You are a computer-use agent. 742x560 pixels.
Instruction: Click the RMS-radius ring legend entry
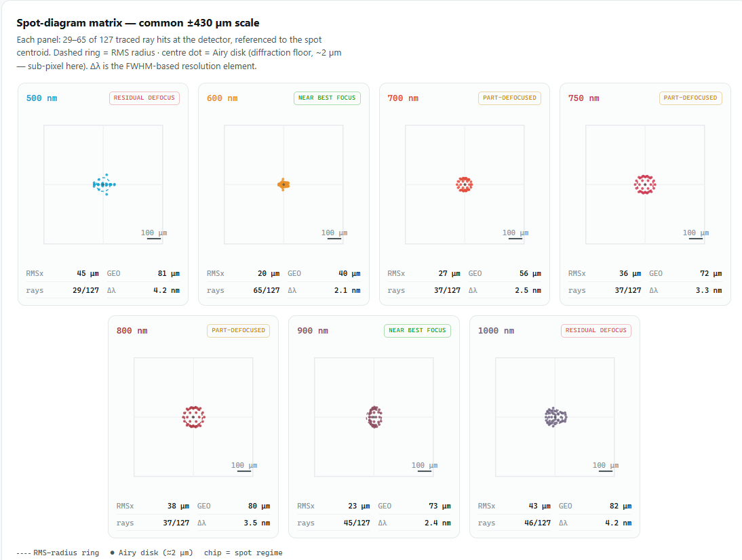(58, 553)
